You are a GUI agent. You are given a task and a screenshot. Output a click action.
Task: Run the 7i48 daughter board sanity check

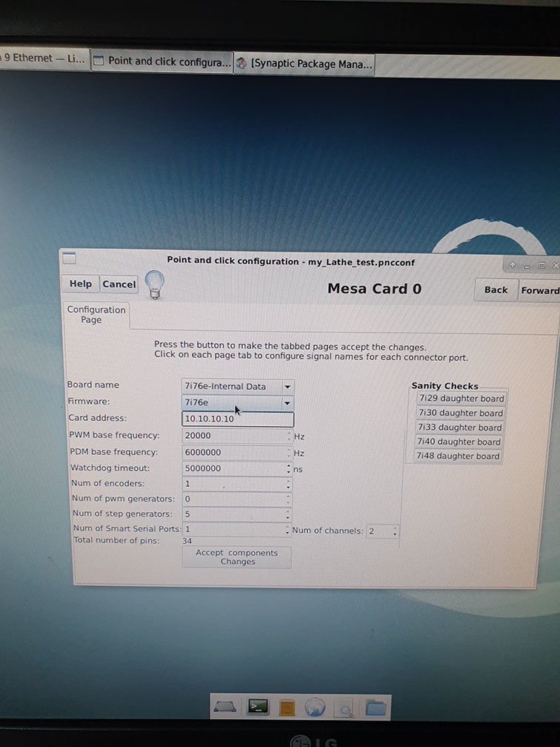[458, 456]
